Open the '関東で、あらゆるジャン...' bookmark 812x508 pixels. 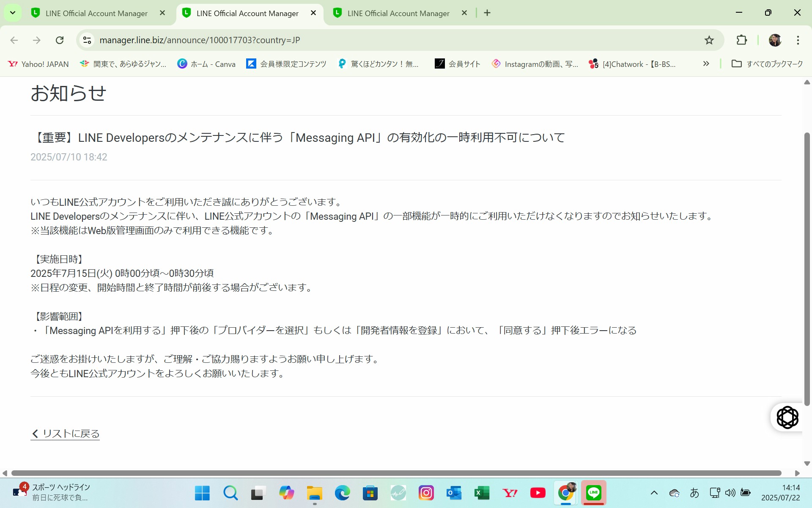pyautogui.click(x=123, y=64)
